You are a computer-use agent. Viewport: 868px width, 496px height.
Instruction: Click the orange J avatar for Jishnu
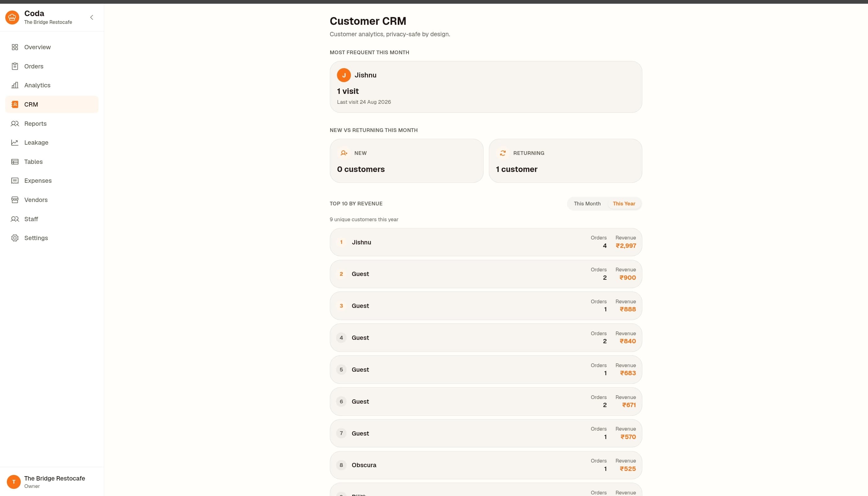(x=343, y=75)
